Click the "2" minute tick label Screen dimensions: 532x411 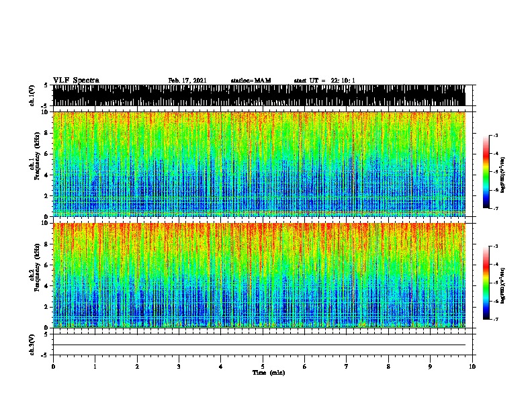[x=137, y=367]
